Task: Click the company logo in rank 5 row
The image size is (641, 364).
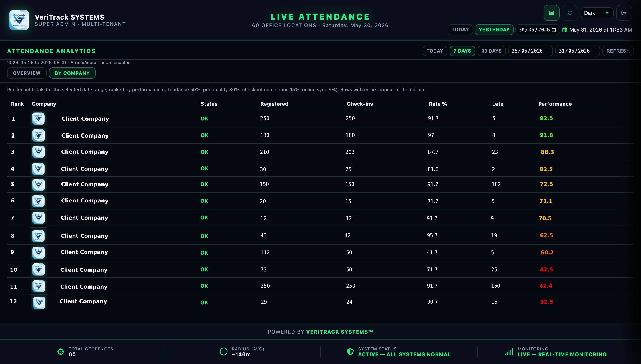Action: [39, 185]
